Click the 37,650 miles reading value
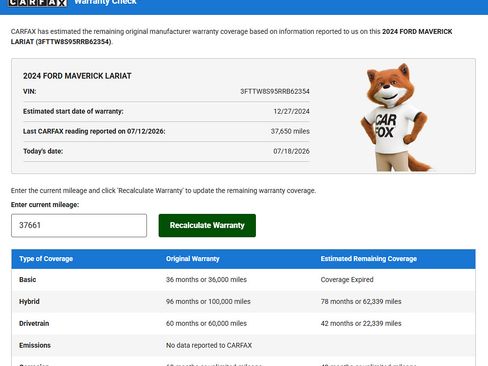The height and width of the screenshot is (366, 488). [x=290, y=131]
